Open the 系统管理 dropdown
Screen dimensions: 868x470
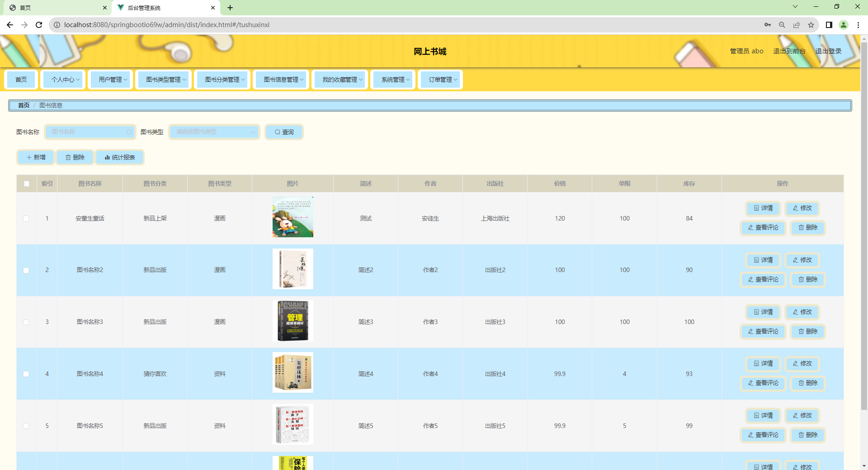392,79
